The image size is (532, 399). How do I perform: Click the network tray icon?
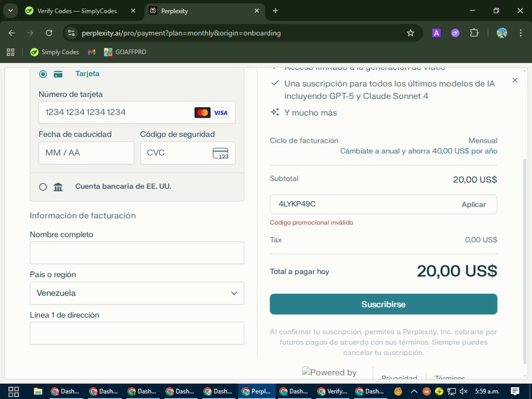pos(451,392)
